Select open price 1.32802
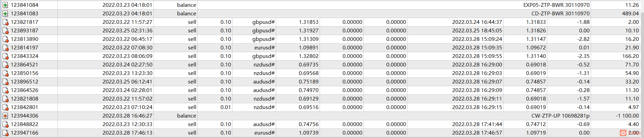Image resolution: width=644 pixels, height=138 pixels. (x=309, y=56)
